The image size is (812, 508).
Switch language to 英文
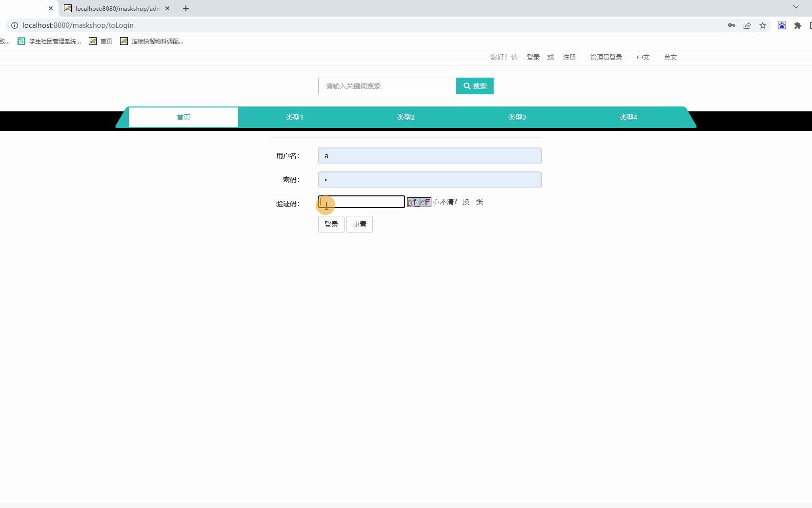(670, 57)
